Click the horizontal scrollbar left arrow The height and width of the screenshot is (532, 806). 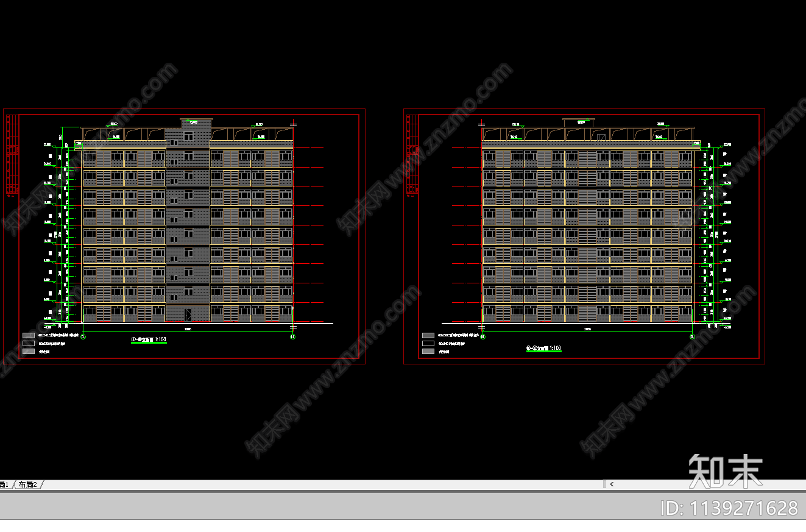[612, 484]
